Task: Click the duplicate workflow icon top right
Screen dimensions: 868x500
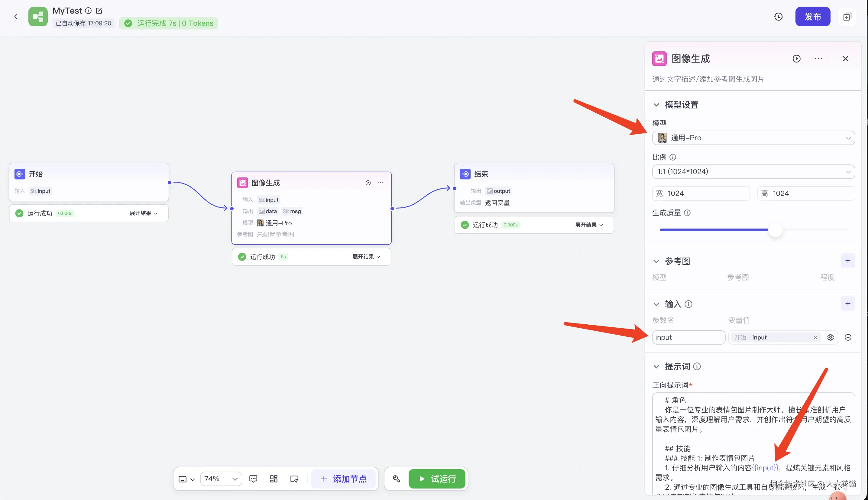Action: 847,17
